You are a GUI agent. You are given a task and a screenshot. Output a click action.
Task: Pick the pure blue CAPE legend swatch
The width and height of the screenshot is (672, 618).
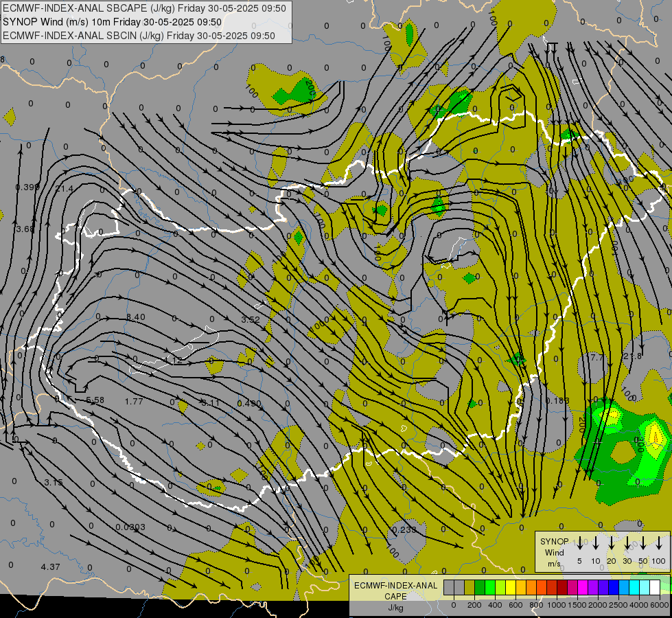(x=614, y=587)
